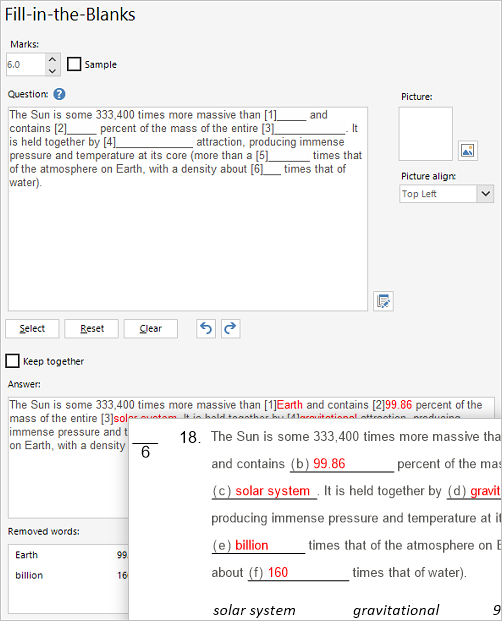Undo the last change
The height and width of the screenshot is (621, 502).
pyautogui.click(x=206, y=329)
